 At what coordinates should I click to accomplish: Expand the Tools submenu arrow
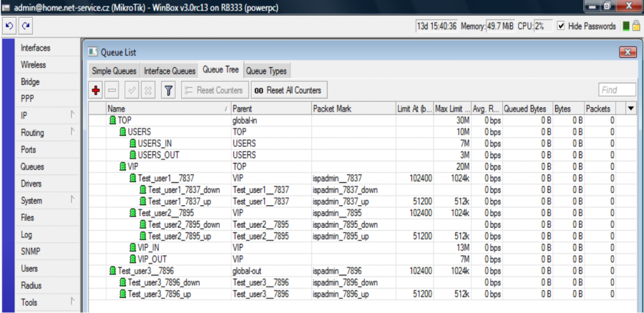click(73, 302)
